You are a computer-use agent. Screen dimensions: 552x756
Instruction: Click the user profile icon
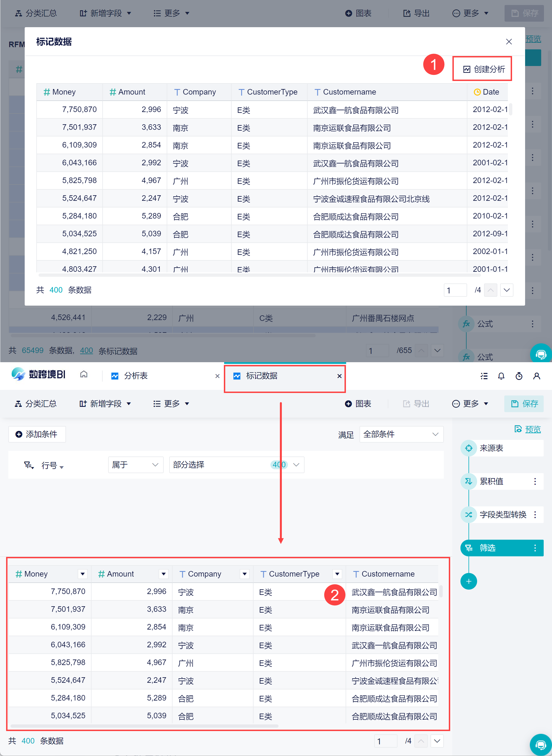(536, 376)
